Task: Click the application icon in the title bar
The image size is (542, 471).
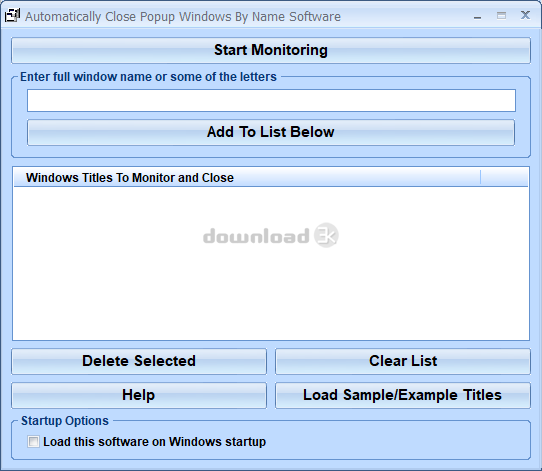Action: tap(12, 16)
